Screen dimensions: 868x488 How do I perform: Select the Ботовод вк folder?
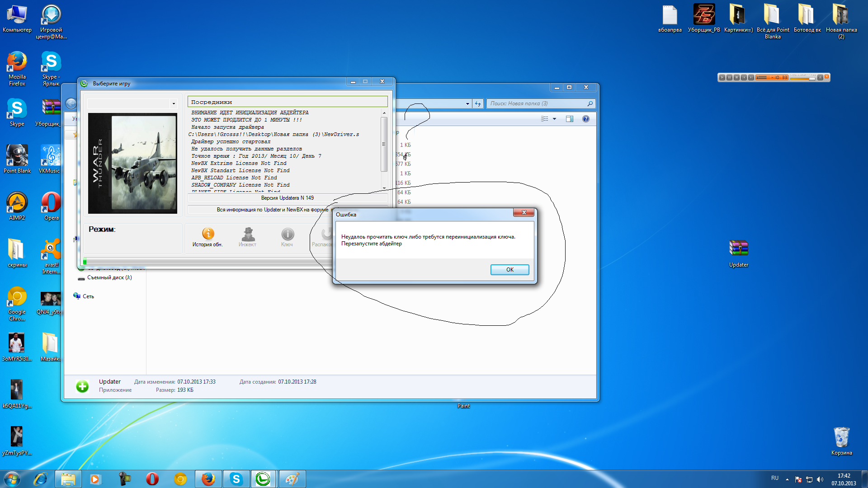pyautogui.click(x=807, y=18)
